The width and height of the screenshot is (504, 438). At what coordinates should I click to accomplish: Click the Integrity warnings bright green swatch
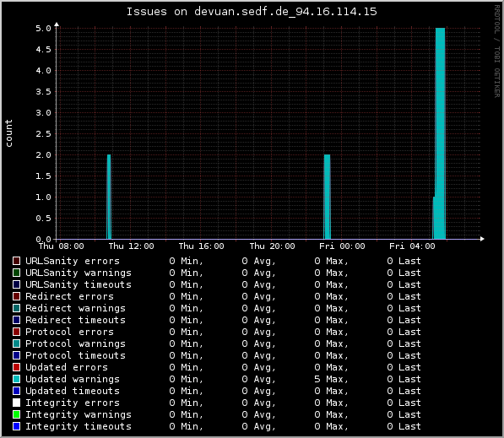16,414
